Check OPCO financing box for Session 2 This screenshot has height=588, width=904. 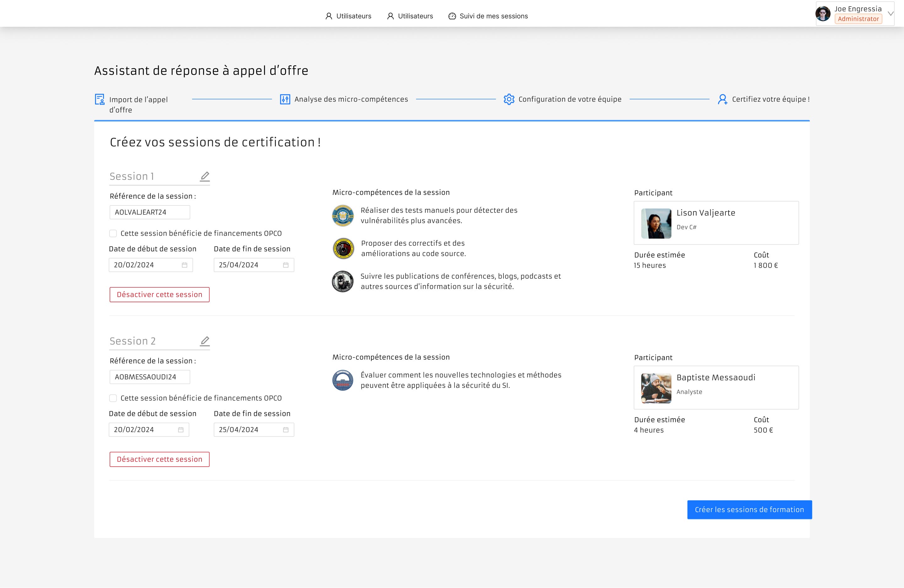[x=113, y=398]
